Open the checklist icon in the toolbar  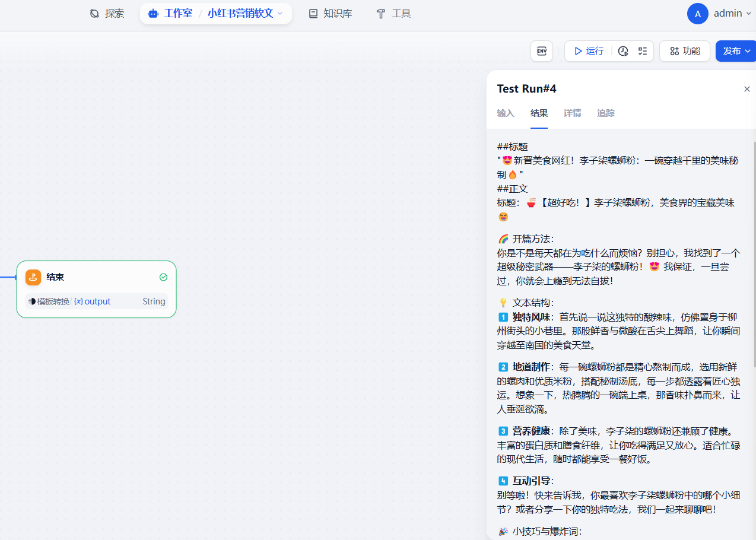point(642,51)
